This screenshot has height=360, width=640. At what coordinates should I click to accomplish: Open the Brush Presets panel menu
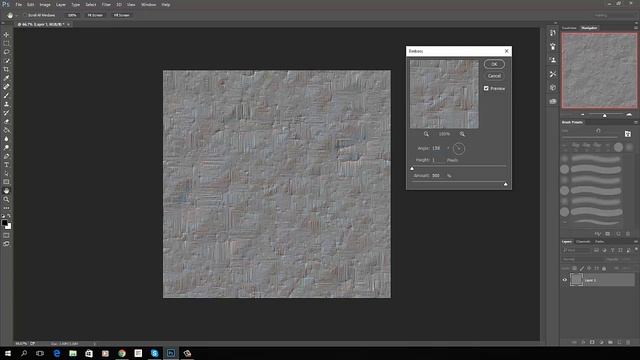636,122
